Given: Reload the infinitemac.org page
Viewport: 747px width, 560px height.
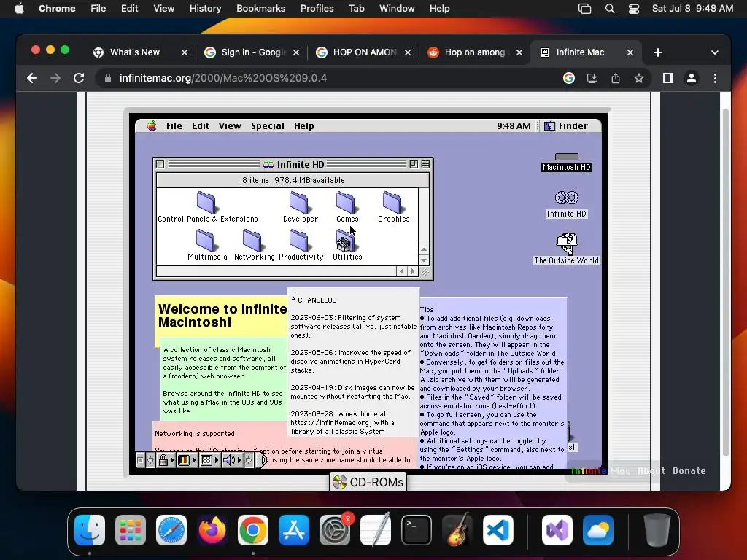Looking at the screenshot, I should (x=79, y=78).
